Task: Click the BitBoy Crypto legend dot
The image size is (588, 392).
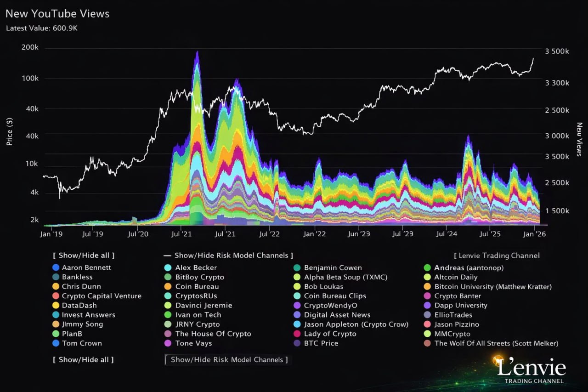Action: pyautogui.click(x=168, y=277)
